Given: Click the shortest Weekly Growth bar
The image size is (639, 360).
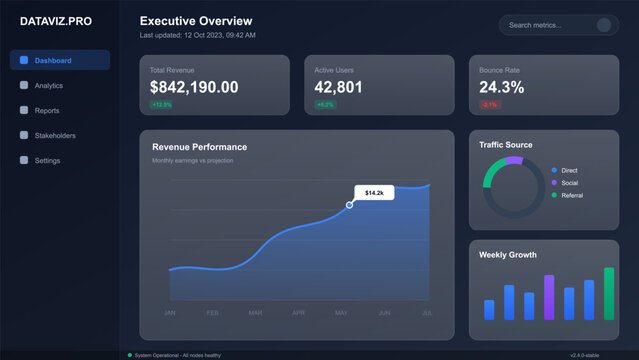Looking at the screenshot, I should (x=489, y=310).
